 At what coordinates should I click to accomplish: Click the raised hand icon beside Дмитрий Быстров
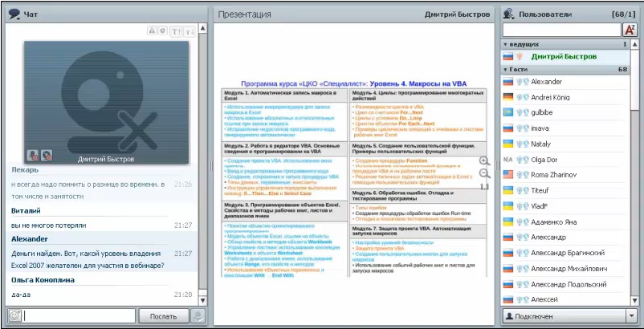point(520,57)
